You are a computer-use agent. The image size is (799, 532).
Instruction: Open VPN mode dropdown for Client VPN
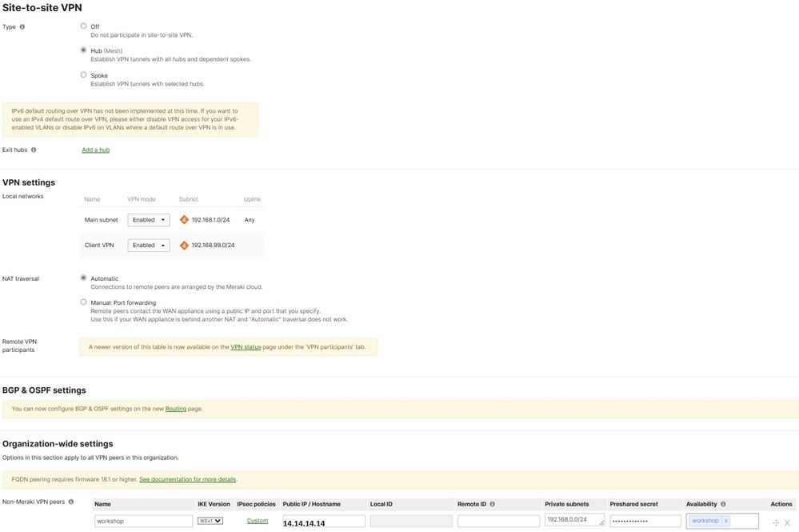(x=149, y=246)
